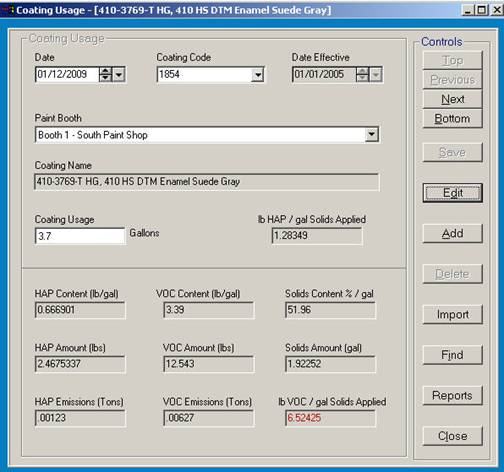Click the Next record button
The image size is (504, 472).
tap(452, 99)
